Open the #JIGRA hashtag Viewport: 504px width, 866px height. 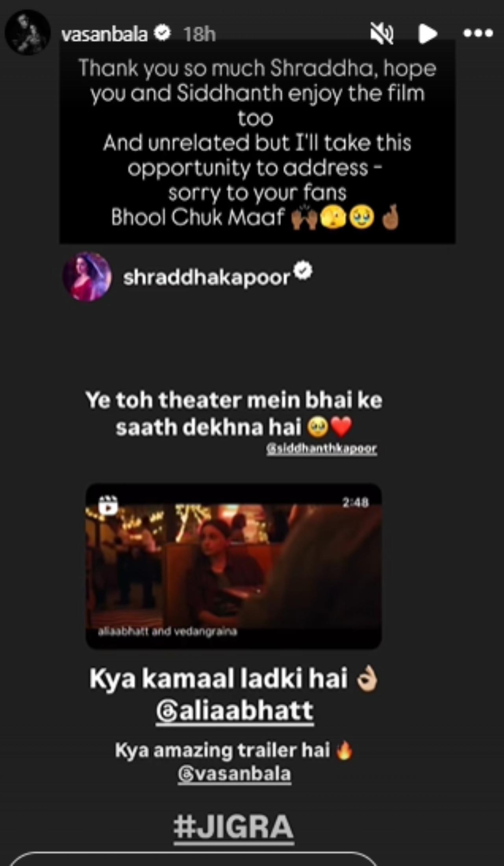pyautogui.click(x=234, y=827)
